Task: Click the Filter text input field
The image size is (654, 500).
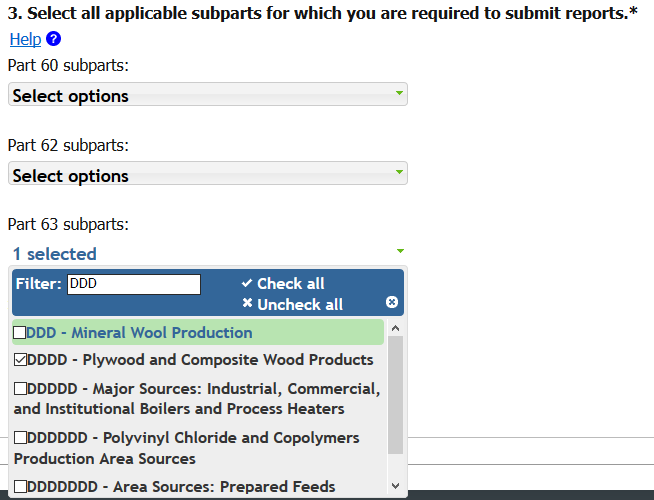Action: point(134,284)
